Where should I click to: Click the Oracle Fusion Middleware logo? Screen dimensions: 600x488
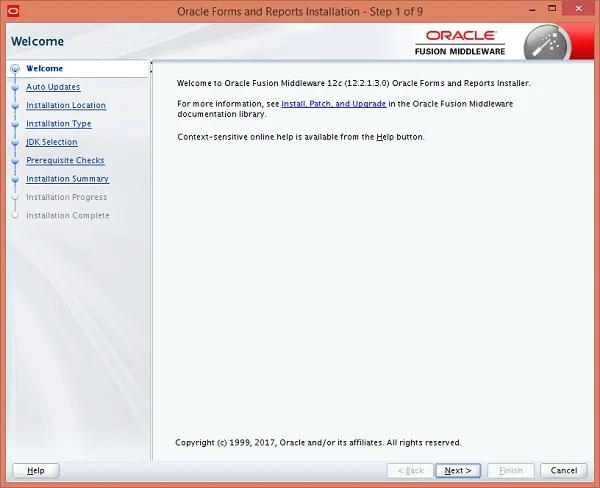point(460,43)
